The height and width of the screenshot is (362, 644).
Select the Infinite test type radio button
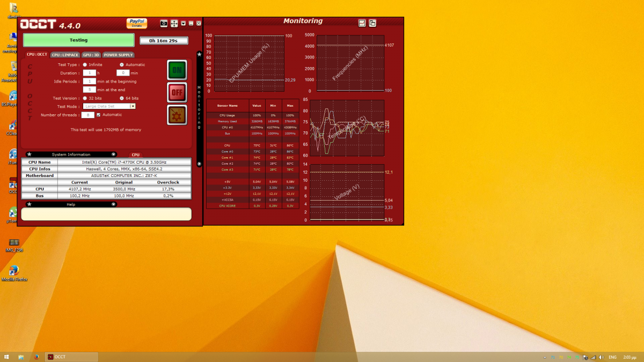[85, 64]
